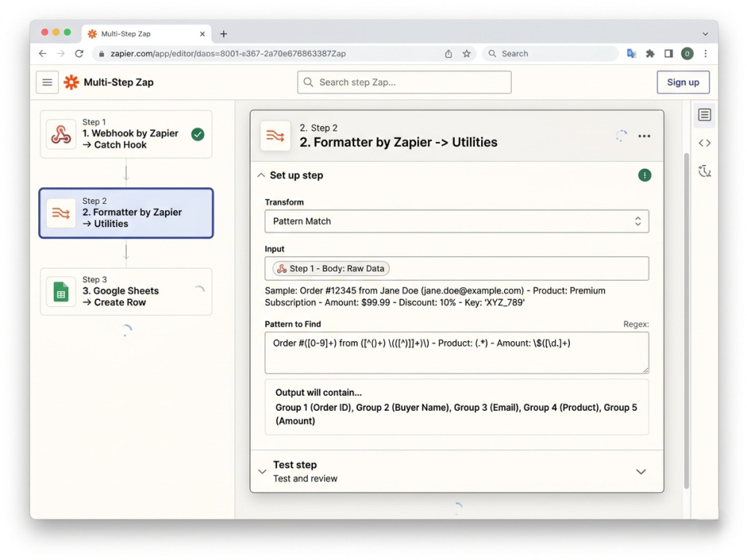Select Step 2 Formatter by Zapier card
Screen dimensions: 747x560
(x=126, y=213)
